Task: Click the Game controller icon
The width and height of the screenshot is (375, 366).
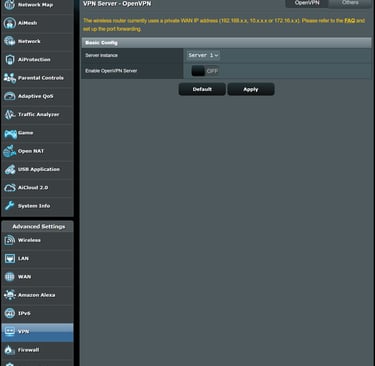Action: (10, 134)
